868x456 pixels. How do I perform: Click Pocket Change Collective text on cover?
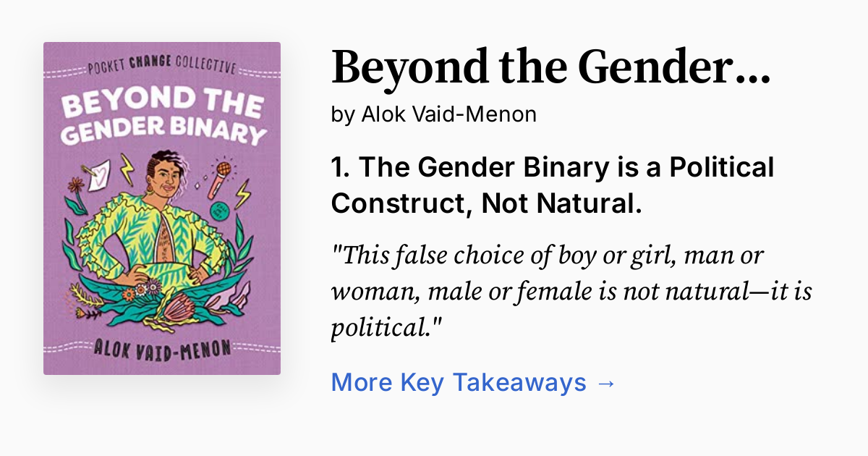pos(161,67)
